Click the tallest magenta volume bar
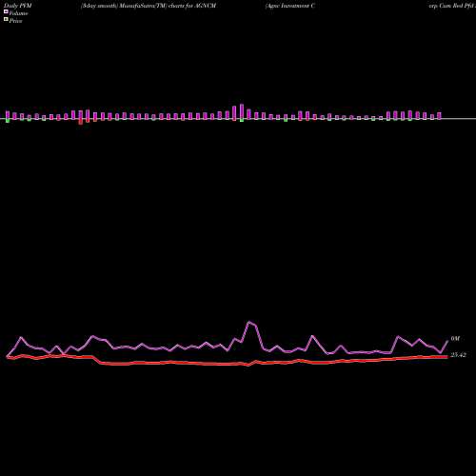 point(242,111)
